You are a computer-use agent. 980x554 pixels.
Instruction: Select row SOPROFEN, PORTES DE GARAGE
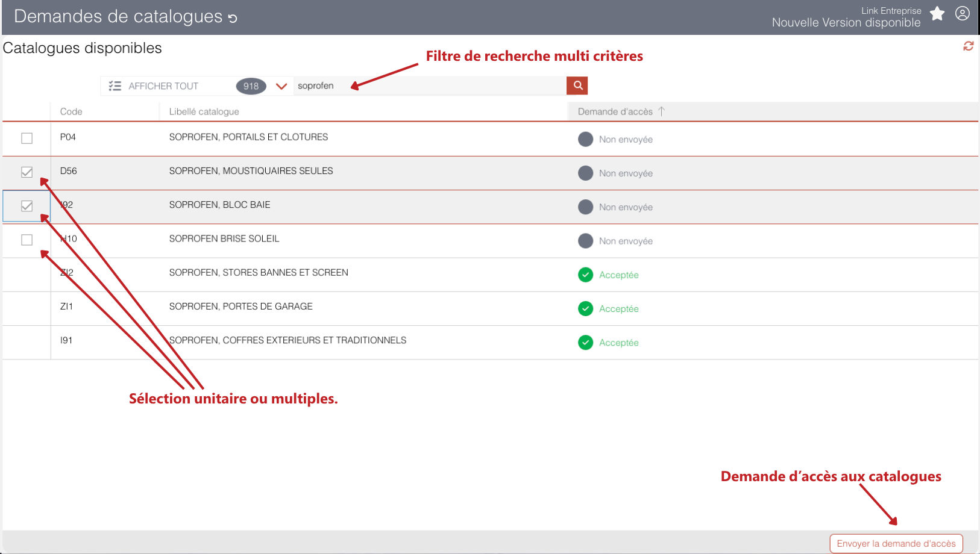click(490, 309)
